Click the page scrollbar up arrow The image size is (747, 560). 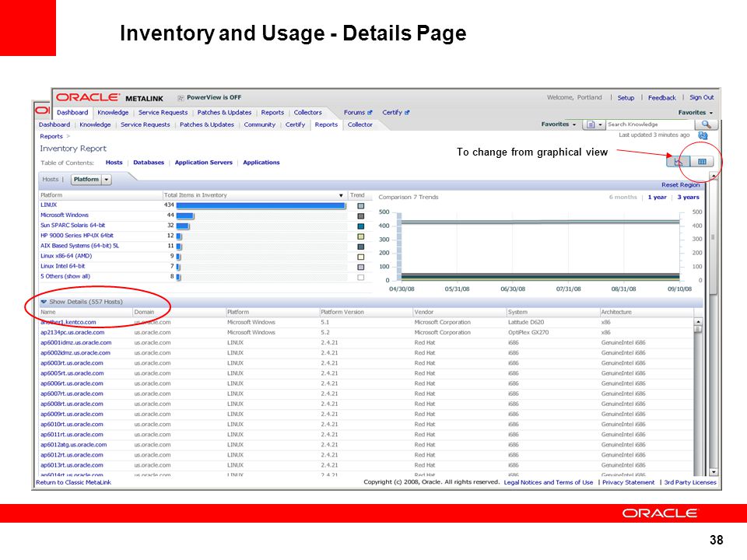point(714,176)
